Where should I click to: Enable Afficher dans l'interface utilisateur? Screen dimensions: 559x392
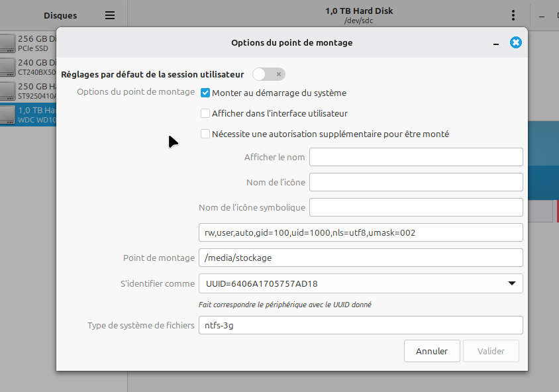click(205, 114)
